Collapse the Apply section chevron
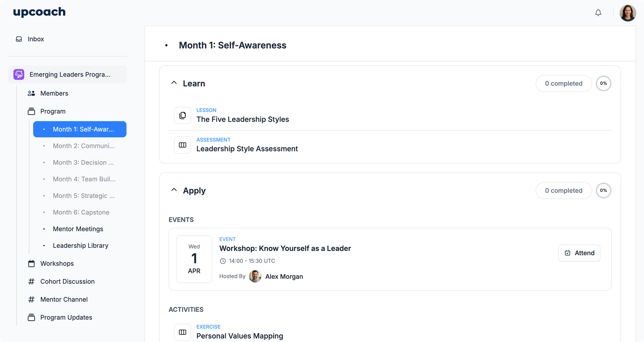644x342 pixels. [174, 190]
